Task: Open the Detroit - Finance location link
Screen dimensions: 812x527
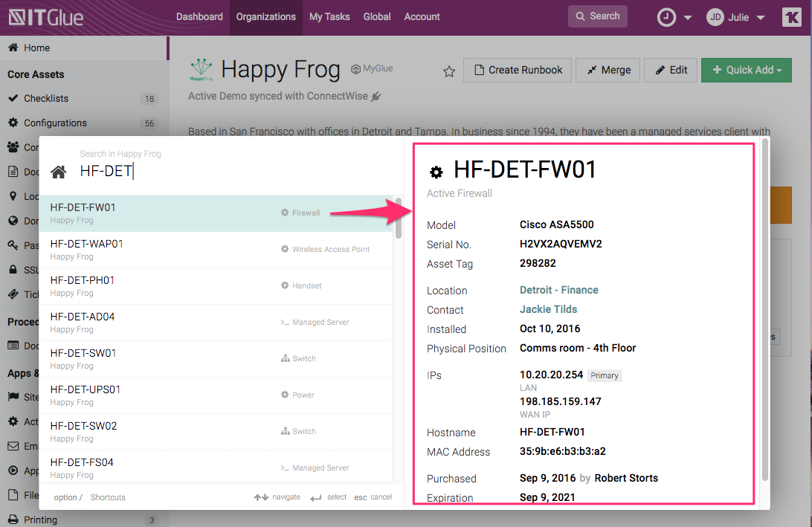Action: pos(558,290)
